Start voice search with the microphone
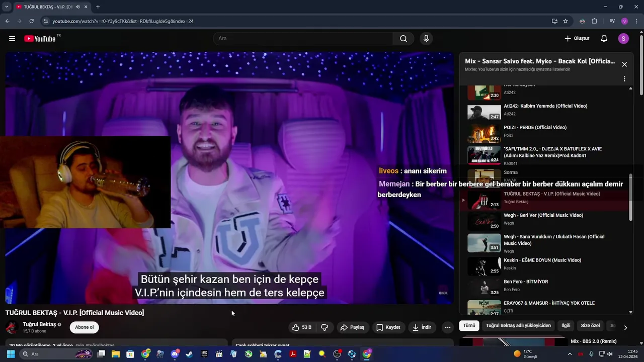 click(x=426, y=39)
